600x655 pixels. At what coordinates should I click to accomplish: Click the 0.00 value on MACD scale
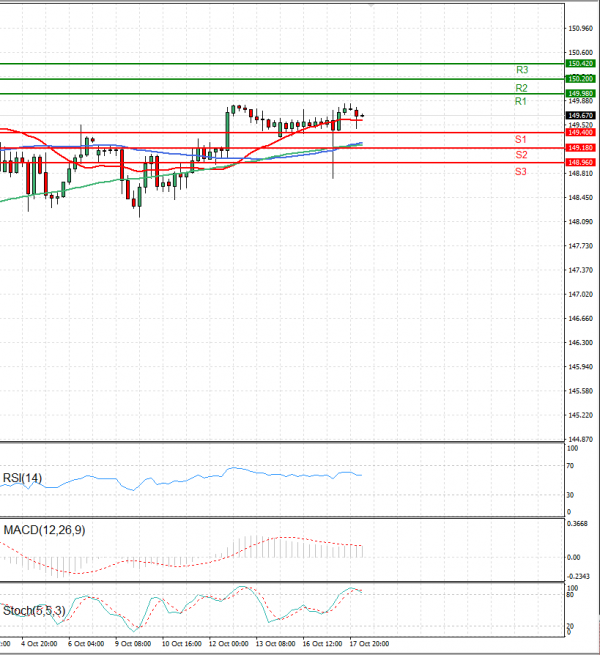pos(573,557)
